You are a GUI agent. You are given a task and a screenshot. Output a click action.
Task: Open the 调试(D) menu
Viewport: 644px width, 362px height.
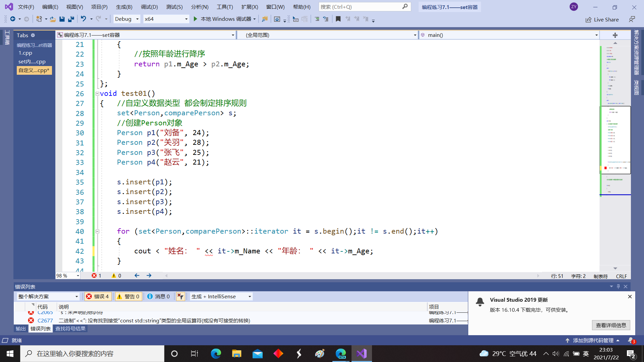pos(149,7)
